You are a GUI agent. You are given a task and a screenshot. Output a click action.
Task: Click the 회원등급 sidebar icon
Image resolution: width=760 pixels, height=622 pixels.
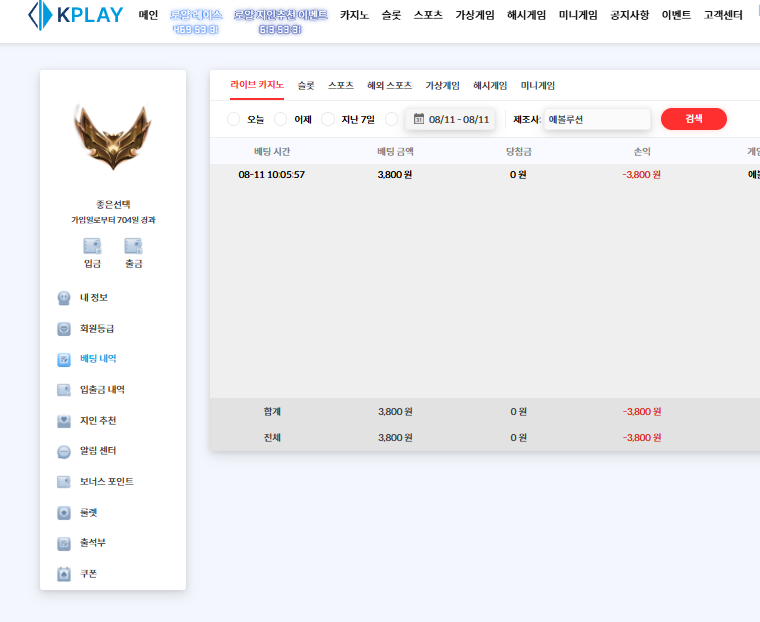pos(64,329)
